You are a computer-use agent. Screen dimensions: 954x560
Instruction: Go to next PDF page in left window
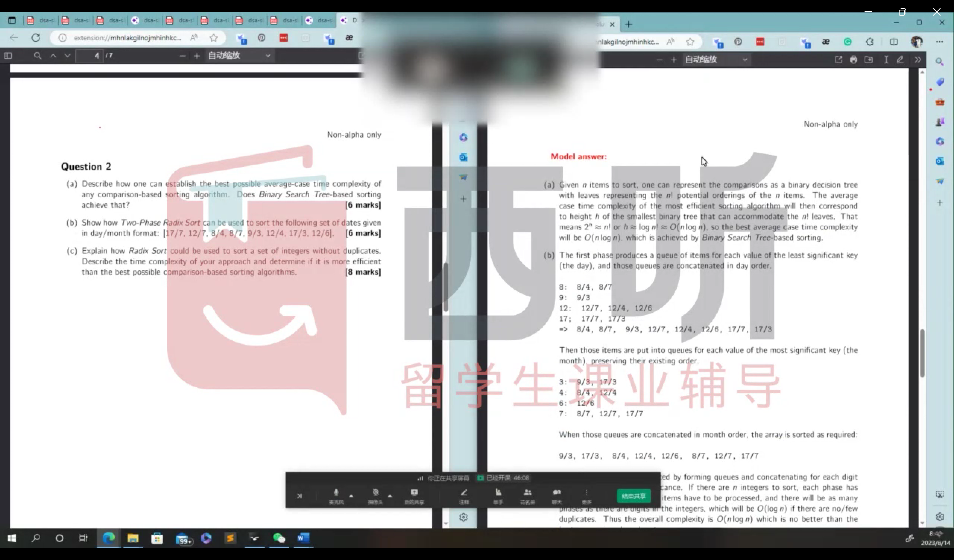click(x=67, y=55)
